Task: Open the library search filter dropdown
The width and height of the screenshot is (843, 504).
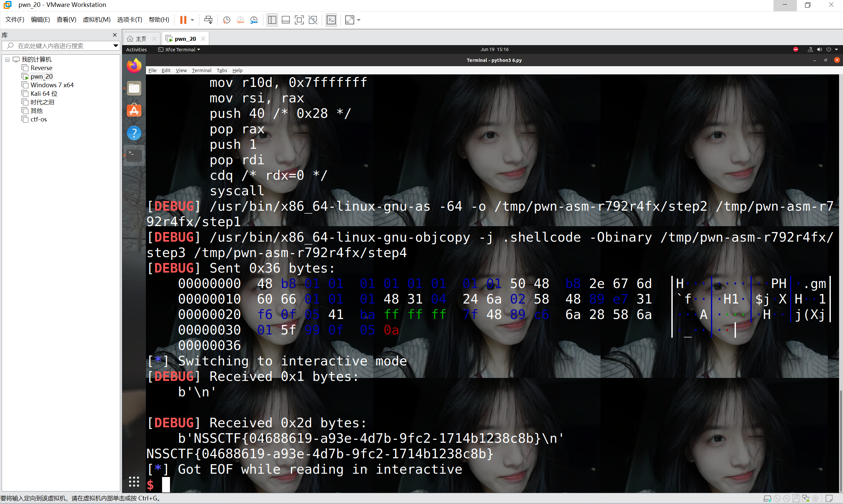Action: (116, 46)
